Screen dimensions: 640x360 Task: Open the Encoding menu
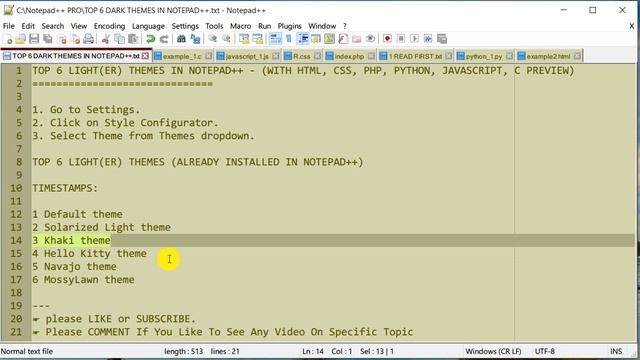pyautogui.click(x=109, y=26)
